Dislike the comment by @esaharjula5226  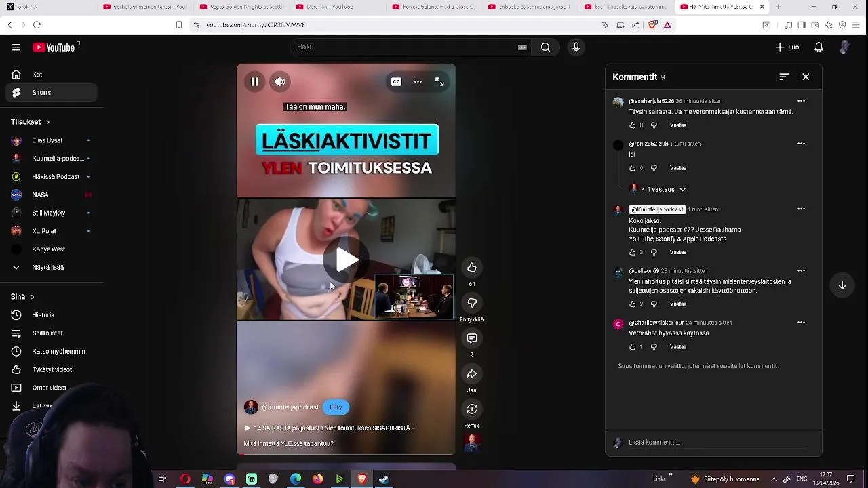[x=654, y=125]
